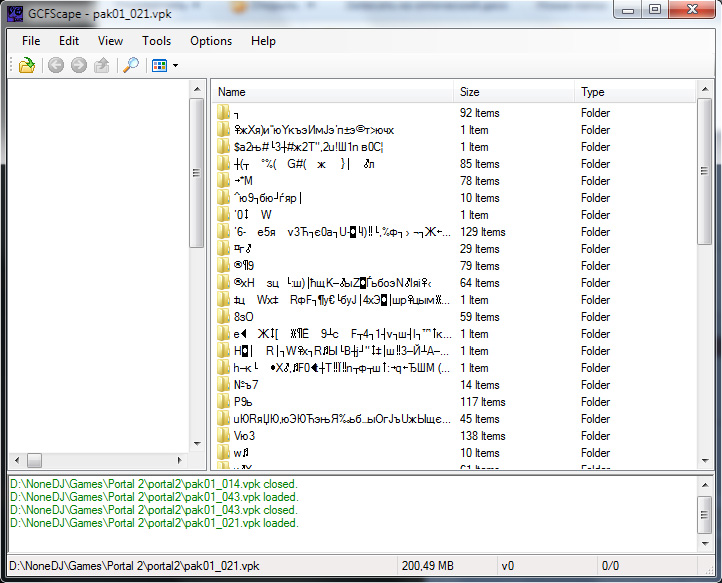Image resolution: width=722 pixels, height=583 pixels.
Task: Click the '45 Items' size cell
Action: tap(479, 419)
